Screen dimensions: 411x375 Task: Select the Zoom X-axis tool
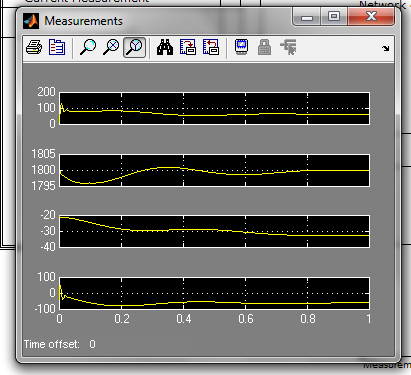coord(111,47)
